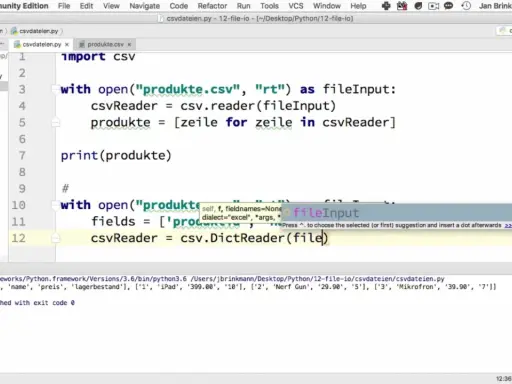Open the Code menu
Viewport: 512px width, 384px height.
[x=179, y=6]
